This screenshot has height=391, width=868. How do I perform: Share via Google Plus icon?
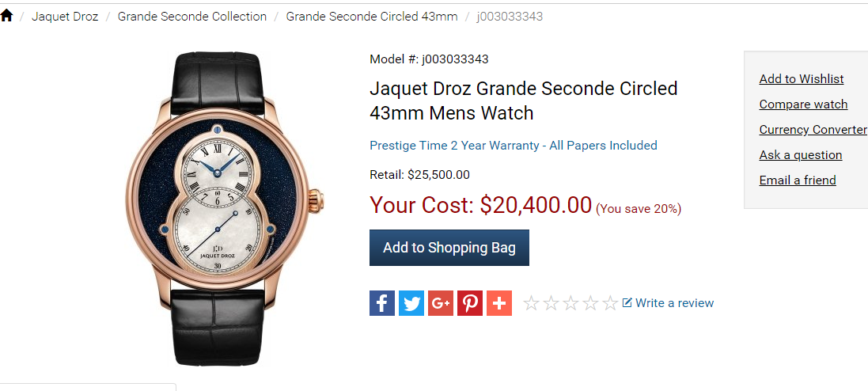click(x=441, y=303)
